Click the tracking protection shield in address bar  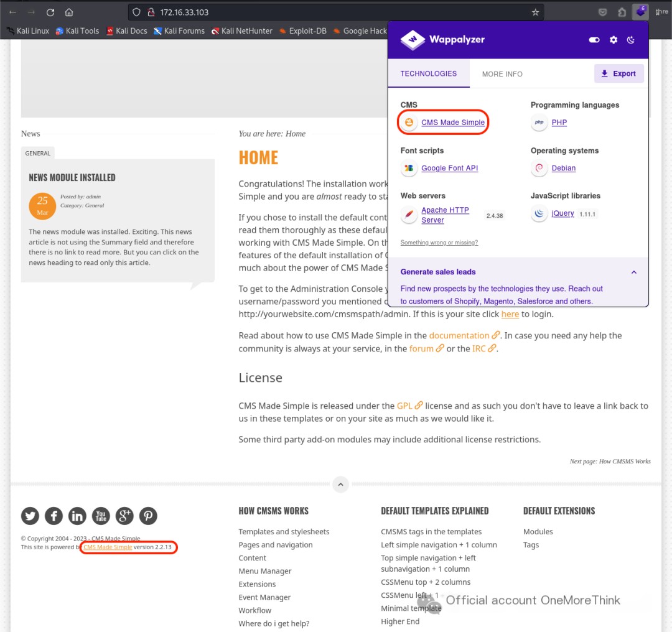pyautogui.click(x=136, y=12)
